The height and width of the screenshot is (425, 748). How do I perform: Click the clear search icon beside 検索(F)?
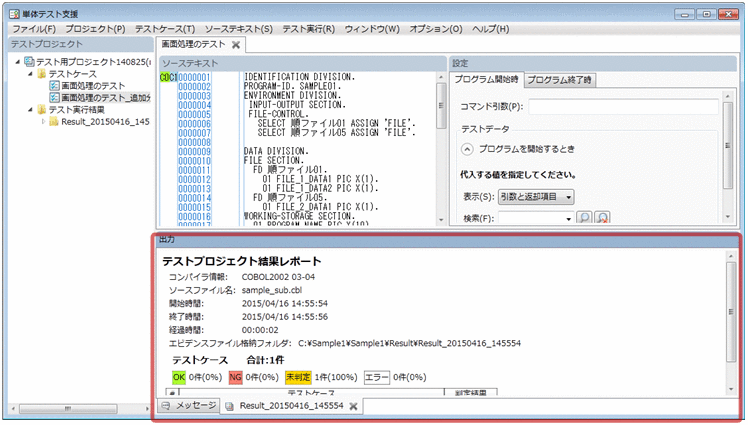[603, 218]
